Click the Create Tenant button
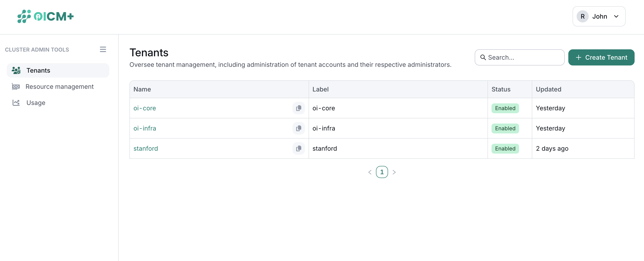 [x=601, y=57]
